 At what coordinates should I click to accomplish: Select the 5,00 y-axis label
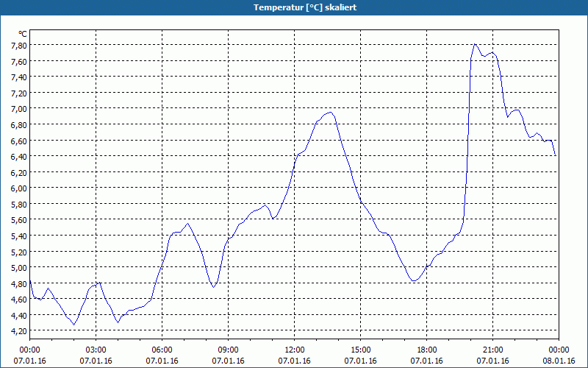click(19, 268)
